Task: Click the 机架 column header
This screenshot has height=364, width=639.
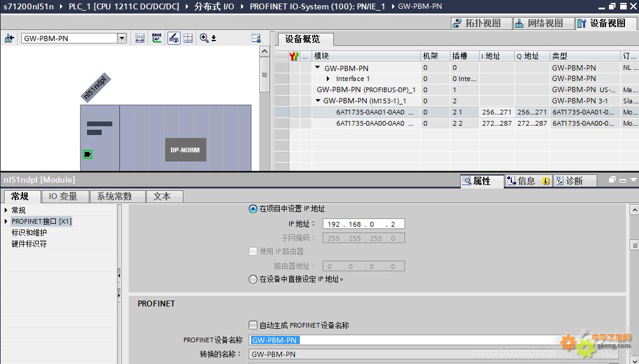Action: (x=435, y=56)
